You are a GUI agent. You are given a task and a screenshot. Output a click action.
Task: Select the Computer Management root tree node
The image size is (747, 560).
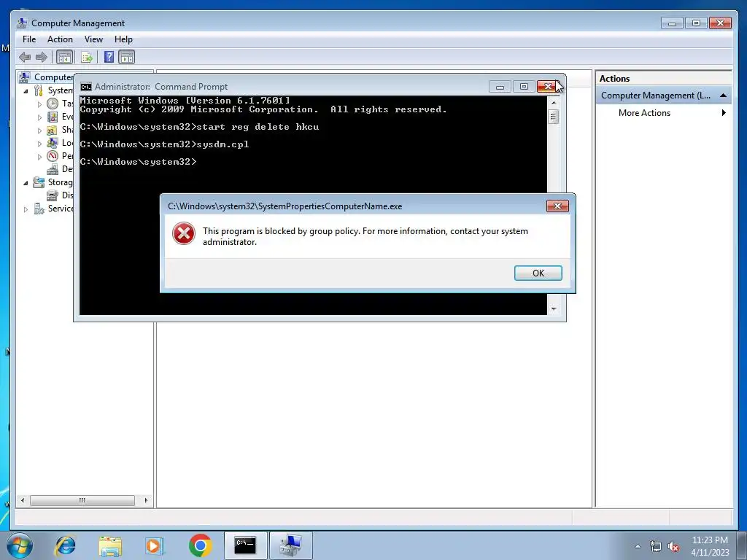coord(46,77)
